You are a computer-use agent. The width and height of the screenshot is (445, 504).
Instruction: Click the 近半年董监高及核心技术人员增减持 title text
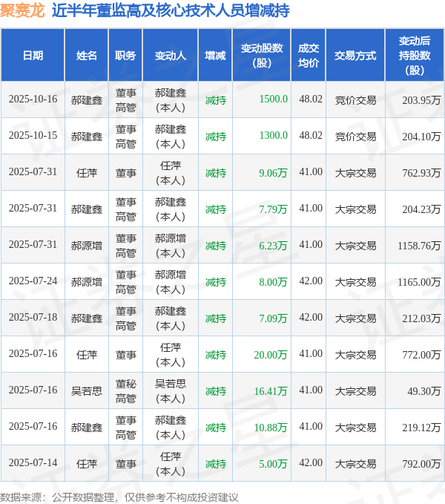[x=171, y=10]
